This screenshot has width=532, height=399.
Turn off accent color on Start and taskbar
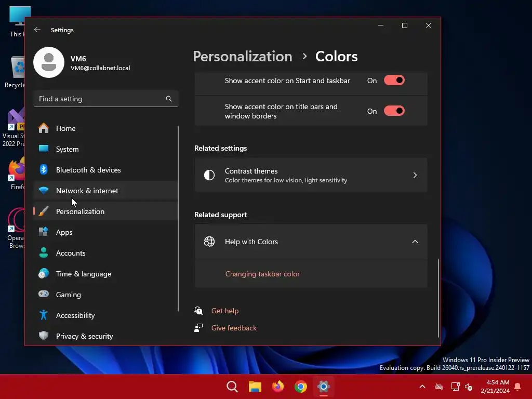[x=394, y=81]
